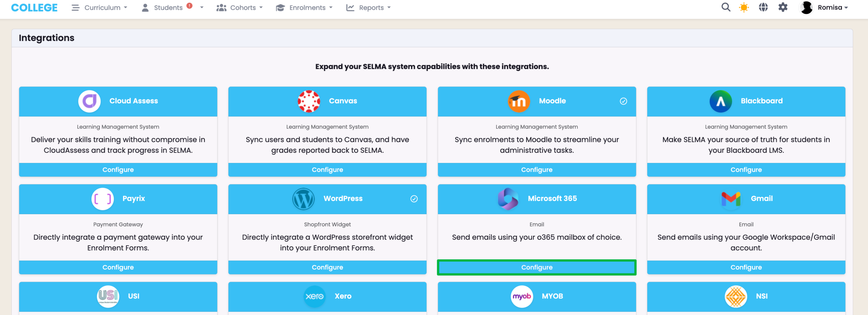Click the Moodle enabled checkmark indicator
Image resolution: width=868 pixels, height=315 pixels.
tap(623, 101)
